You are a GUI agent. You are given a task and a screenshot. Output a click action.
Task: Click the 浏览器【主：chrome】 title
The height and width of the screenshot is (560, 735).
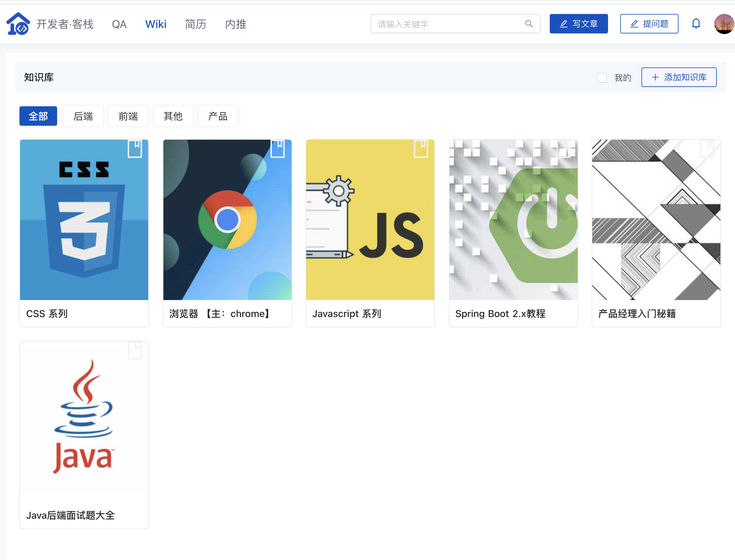pyautogui.click(x=220, y=314)
